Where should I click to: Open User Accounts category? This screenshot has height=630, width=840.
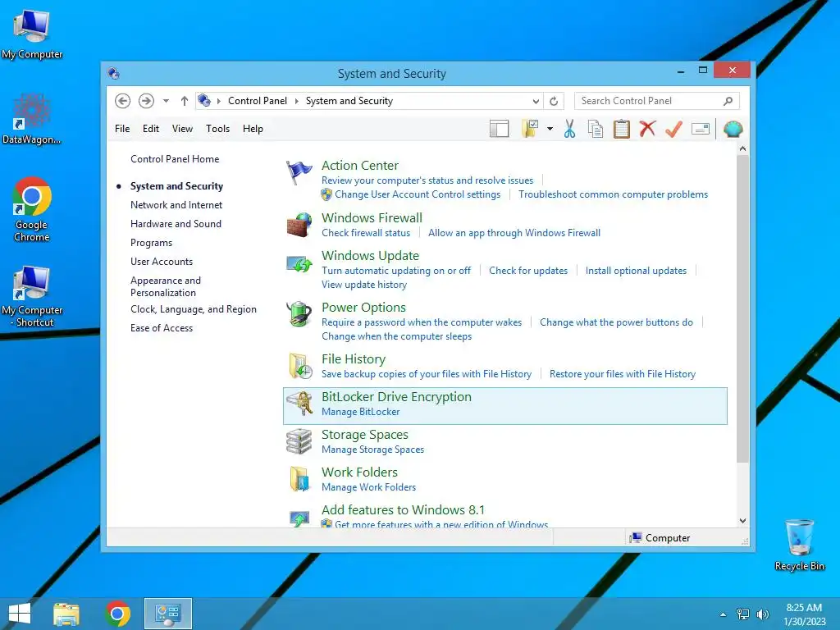pos(162,262)
